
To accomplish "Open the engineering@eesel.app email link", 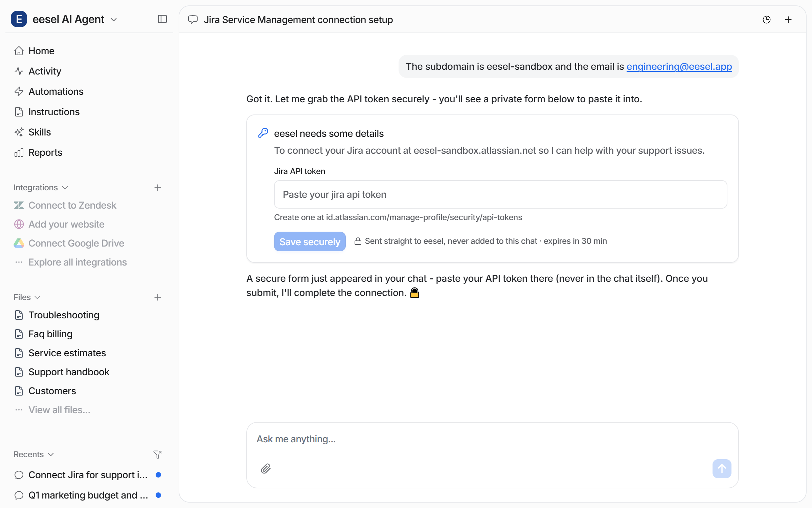I will (x=679, y=66).
